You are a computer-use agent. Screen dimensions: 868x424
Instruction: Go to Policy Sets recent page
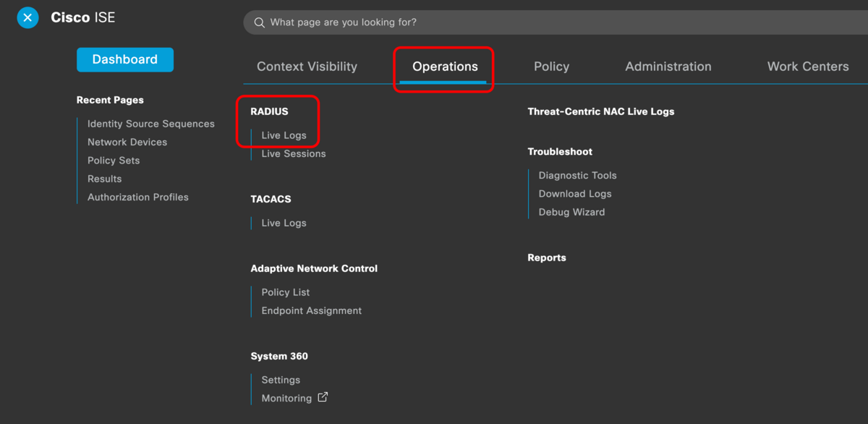[114, 161]
